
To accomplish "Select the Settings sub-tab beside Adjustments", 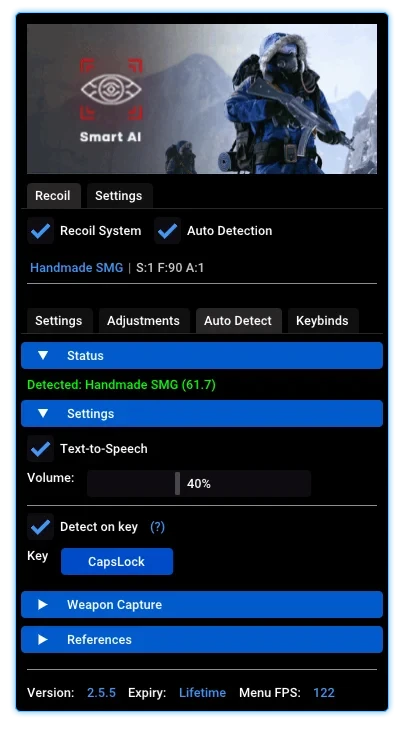I will point(59,321).
